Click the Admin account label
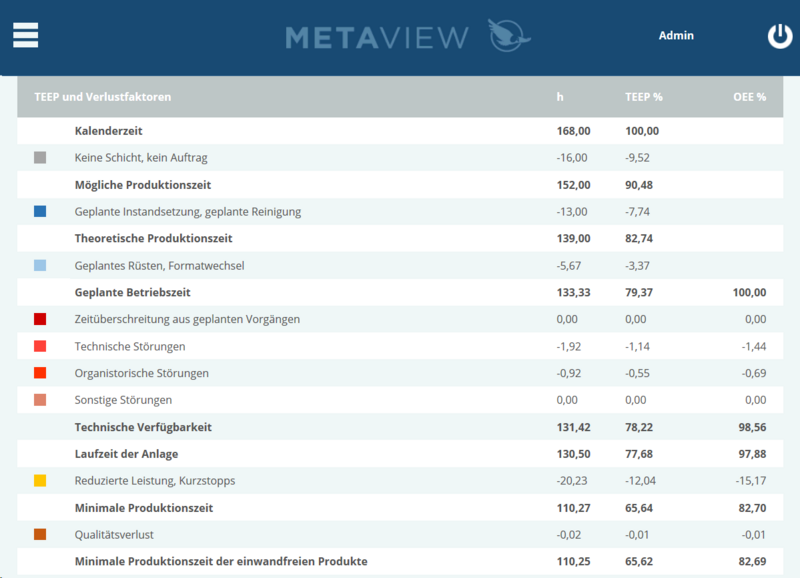800x578 pixels. point(677,35)
